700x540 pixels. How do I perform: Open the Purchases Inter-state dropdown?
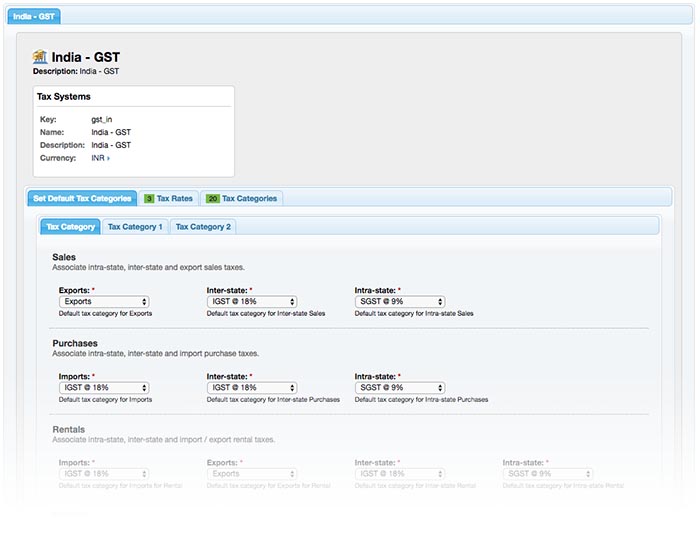coord(252,388)
